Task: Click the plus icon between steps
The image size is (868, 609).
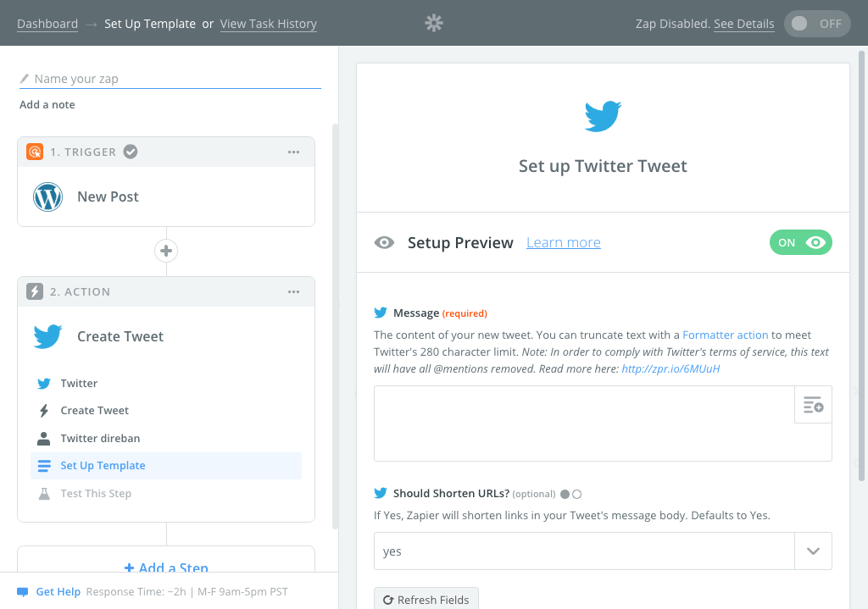Action: 166,251
